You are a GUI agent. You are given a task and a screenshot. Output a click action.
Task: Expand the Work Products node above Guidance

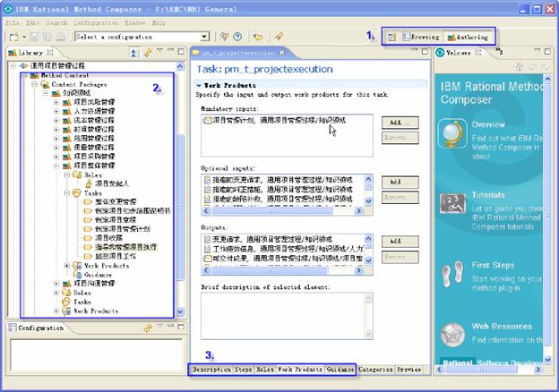click(66, 266)
